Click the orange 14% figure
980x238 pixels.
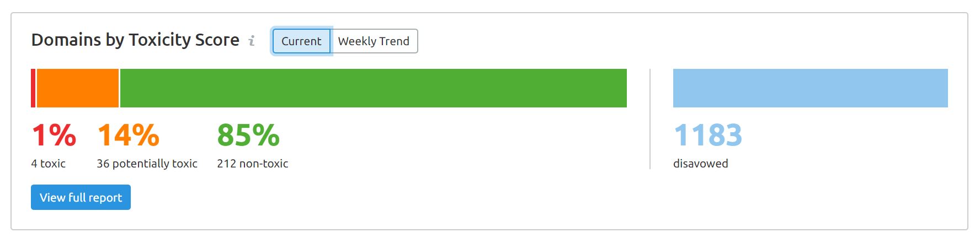pyautogui.click(x=129, y=135)
